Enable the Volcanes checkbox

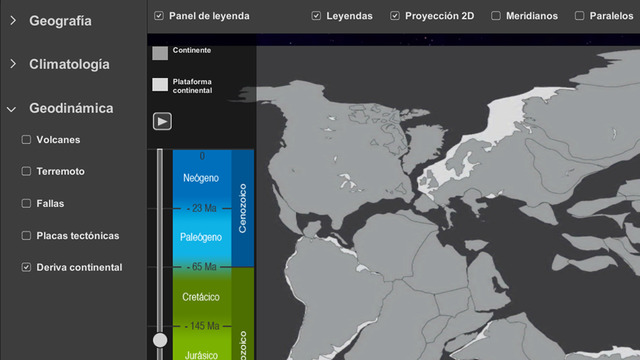[26, 140]
